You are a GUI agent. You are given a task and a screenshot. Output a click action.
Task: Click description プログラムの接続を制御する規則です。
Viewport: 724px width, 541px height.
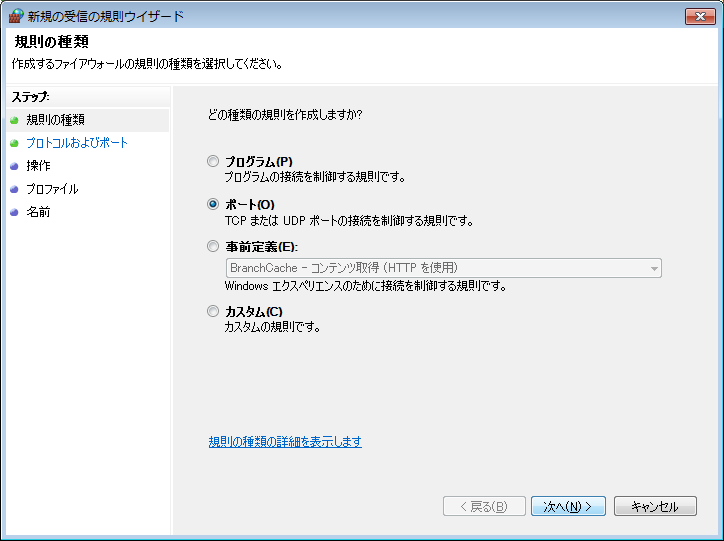coord(315,177)
